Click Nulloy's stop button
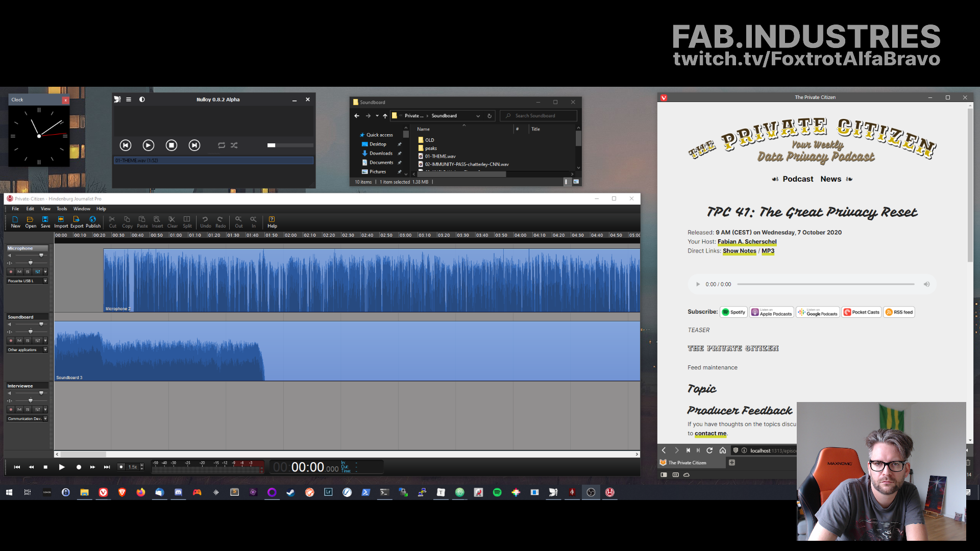The image size is (980, 551). tap(171, 145)
